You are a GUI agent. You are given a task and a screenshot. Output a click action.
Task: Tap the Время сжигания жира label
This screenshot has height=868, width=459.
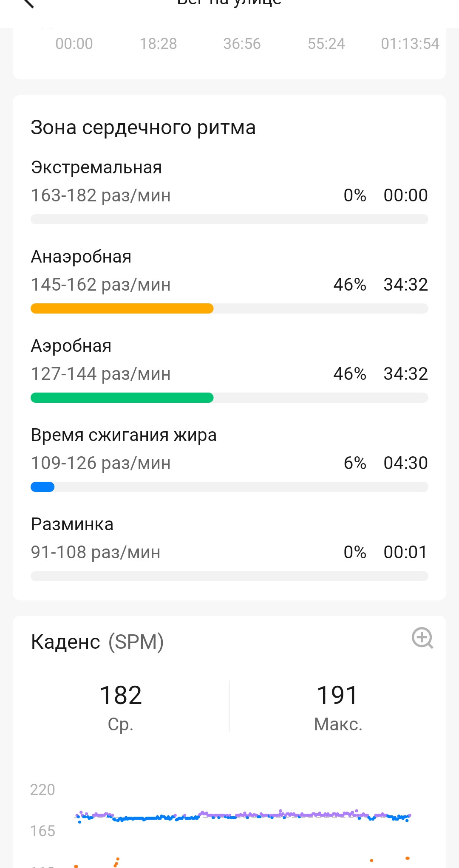(124, 435)
